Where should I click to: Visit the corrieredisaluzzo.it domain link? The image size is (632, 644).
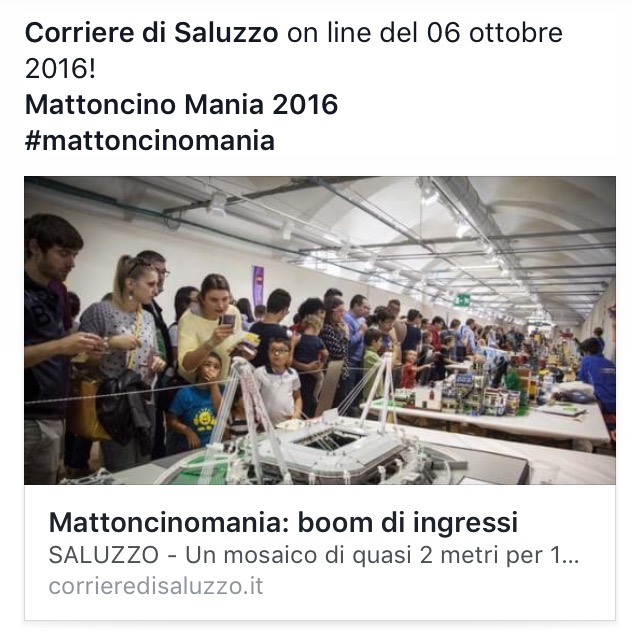[156, 586]
